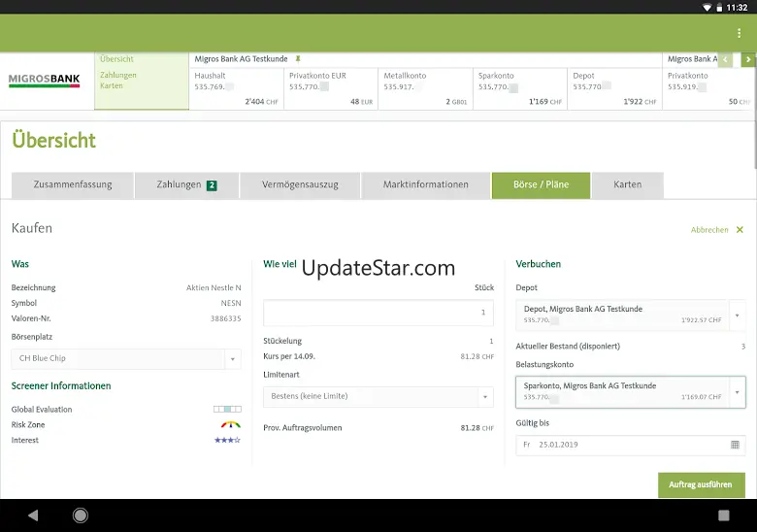The width and height of the screenshot is (757, 532).
Task: Click the Migros Bank AG Testkunde header
Action: (x=241, y=59)
